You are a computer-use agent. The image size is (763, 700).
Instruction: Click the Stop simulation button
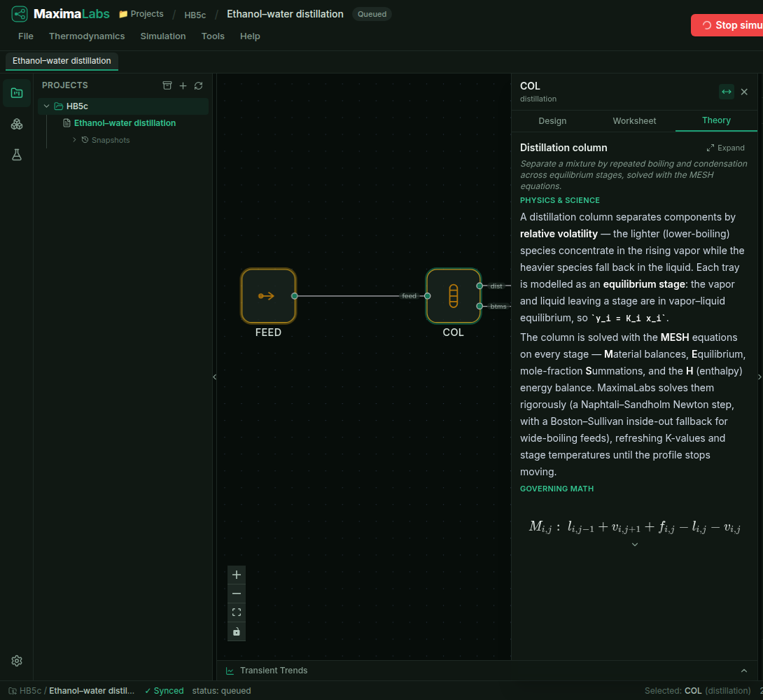pos(727,24)
